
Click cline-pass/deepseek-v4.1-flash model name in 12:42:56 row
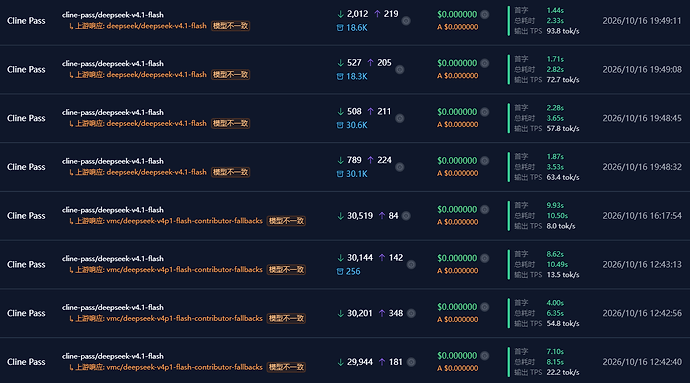[113, 307]
